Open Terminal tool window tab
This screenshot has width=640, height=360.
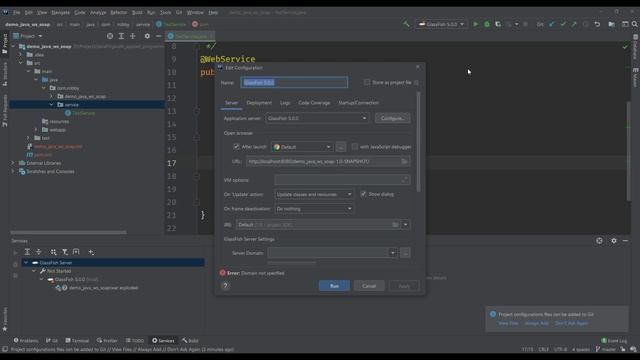[x=77, y=340]
